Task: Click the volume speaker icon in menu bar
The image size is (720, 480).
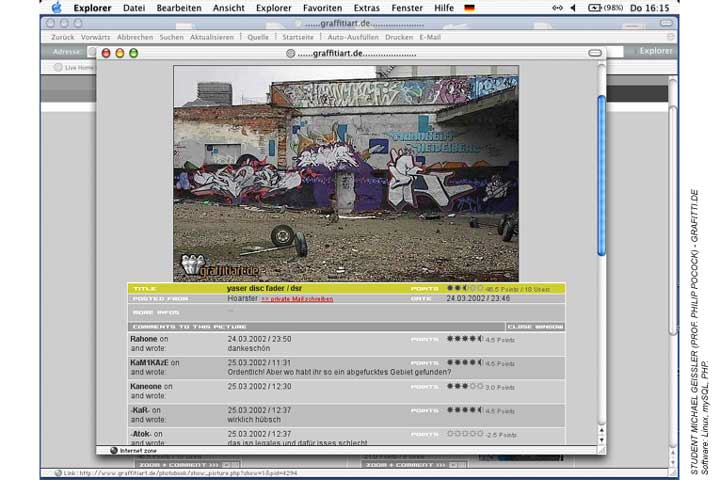Action: click(x=573, y=7)
